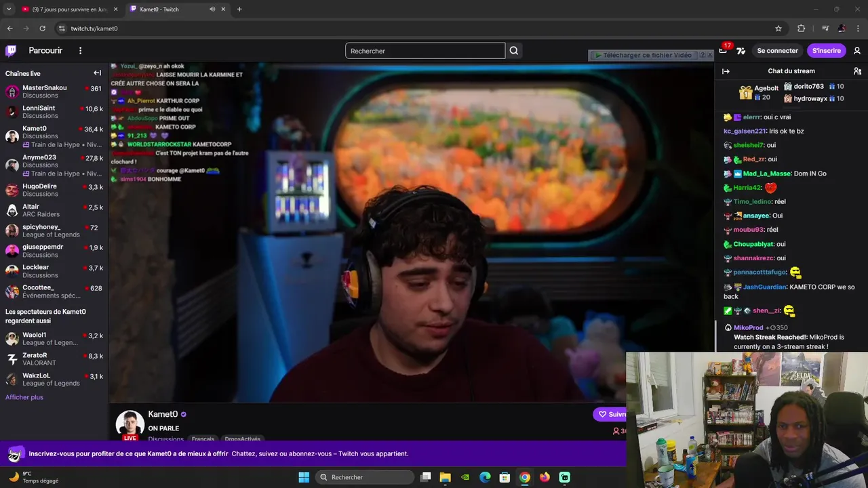Open the Twitch more options menu

tap(80, 51)
